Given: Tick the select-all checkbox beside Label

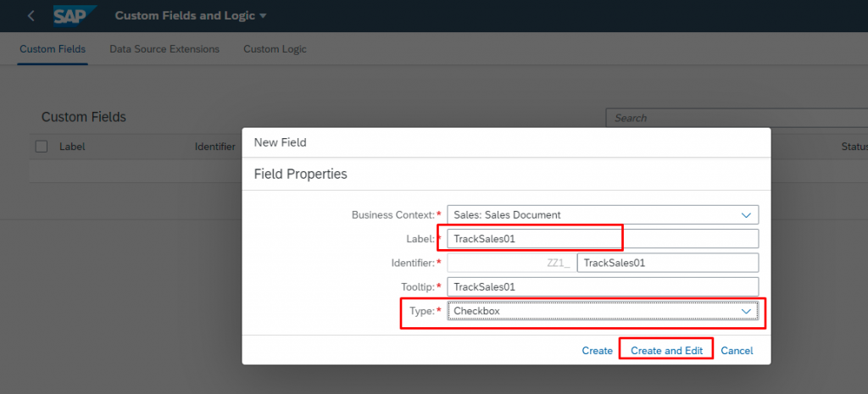Looking at the screenshot, I should (42, 147).
